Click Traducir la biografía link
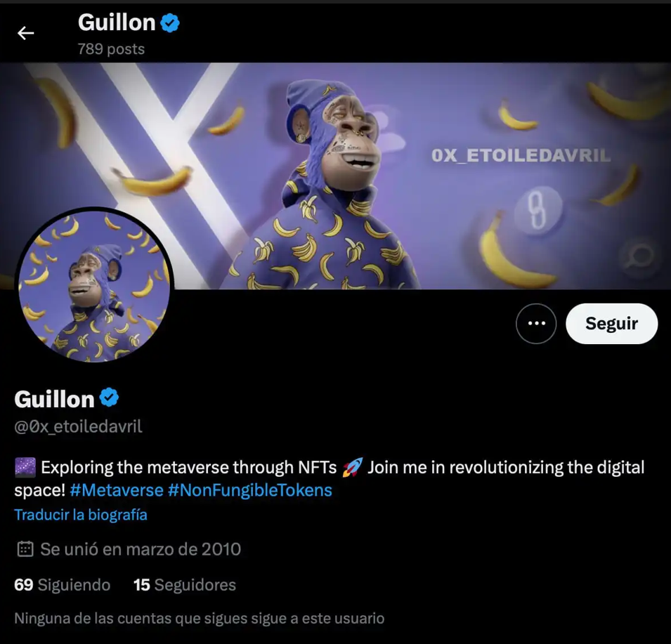This screenshot has height=644, width=671. [81, 515]
